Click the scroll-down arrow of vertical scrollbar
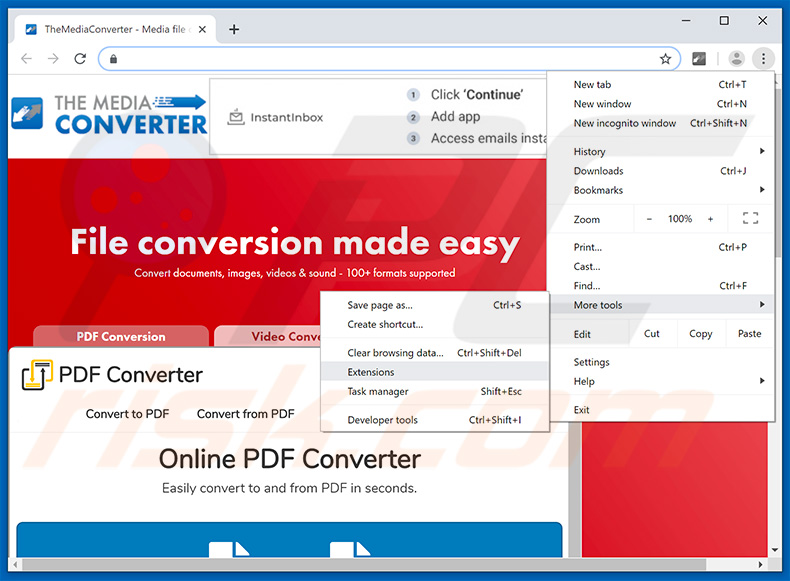The width and height of the screenshot is (790, 581). point(775,550)
